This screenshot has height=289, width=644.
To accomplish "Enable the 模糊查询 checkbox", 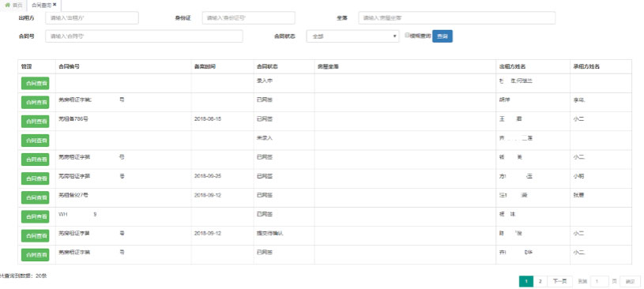I will (x=407, y=36).
